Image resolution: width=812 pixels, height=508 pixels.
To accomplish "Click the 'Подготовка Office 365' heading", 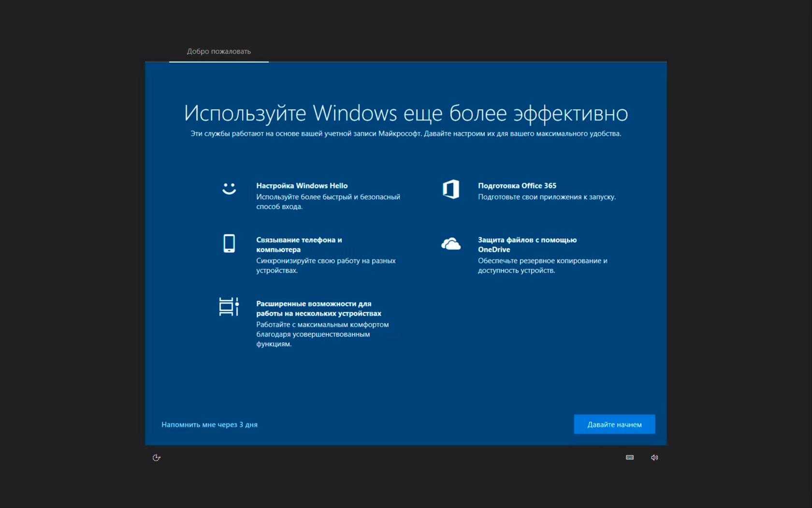I will 517,186.
